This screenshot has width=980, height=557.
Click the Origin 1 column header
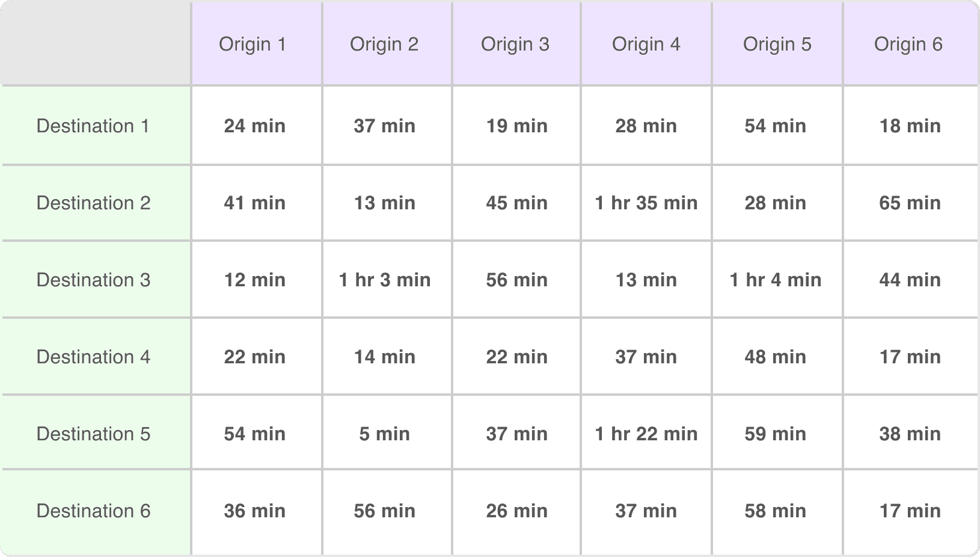(253, 44)
